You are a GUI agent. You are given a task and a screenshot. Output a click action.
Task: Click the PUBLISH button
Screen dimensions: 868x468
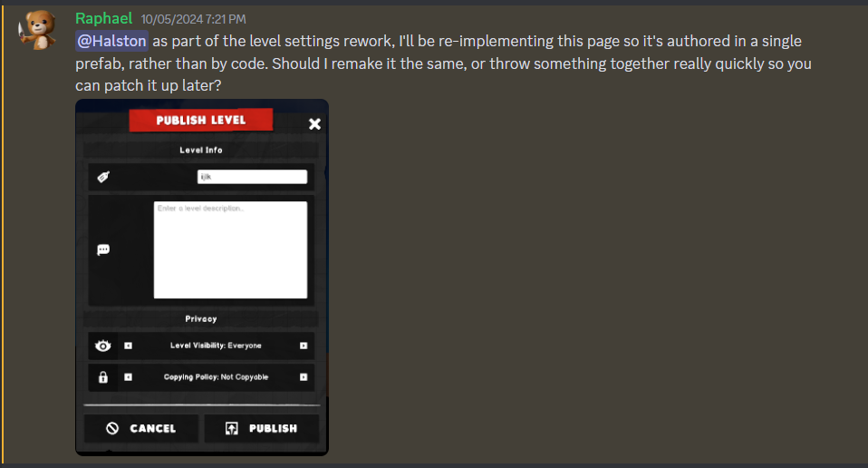point(261,428)
